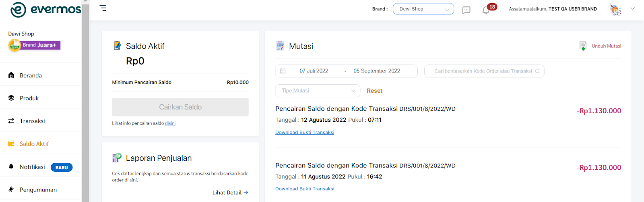
Task: Click the Saldo Aktif wallet icon
Action: tap(11, 144)
